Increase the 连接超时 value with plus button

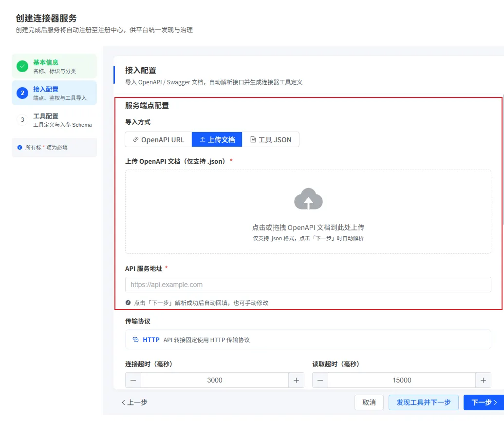click(297, 380)
